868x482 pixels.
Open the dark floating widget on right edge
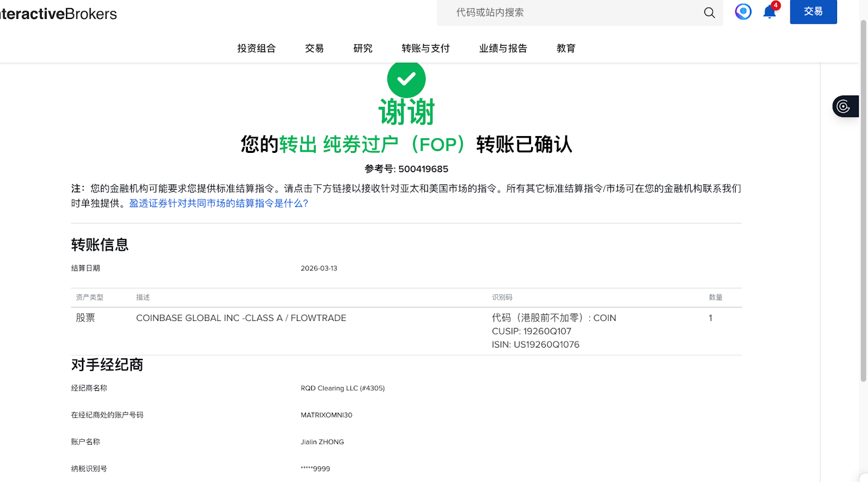click(845, 106)
